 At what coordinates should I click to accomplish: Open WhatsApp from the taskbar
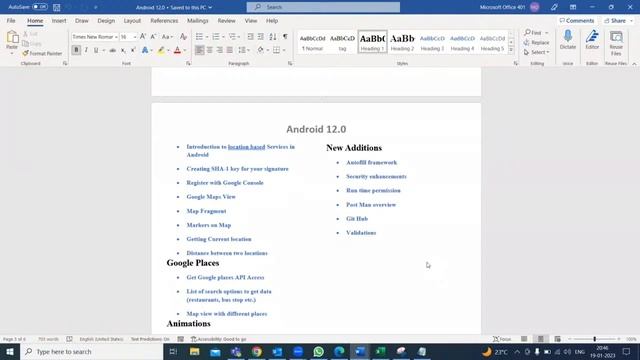point(318,351)
